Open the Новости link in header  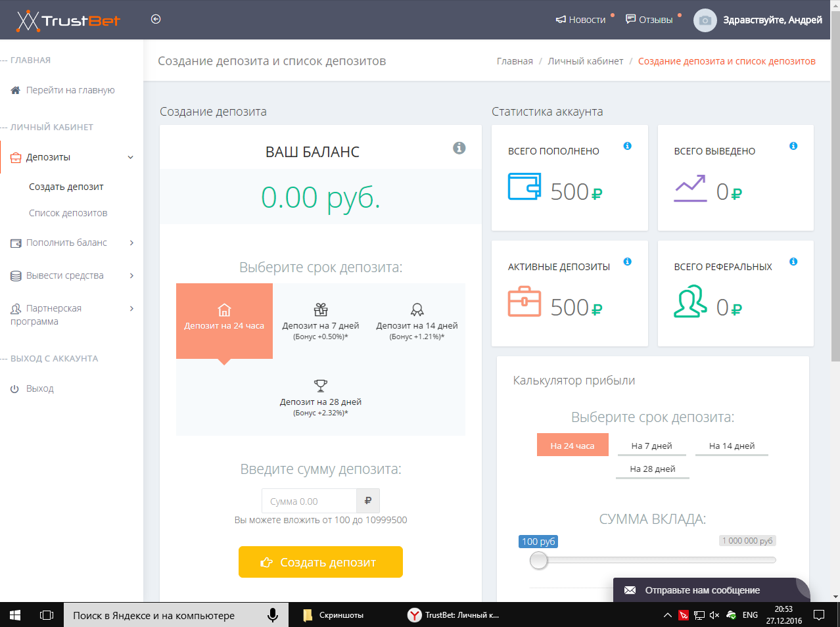point(581,20)
